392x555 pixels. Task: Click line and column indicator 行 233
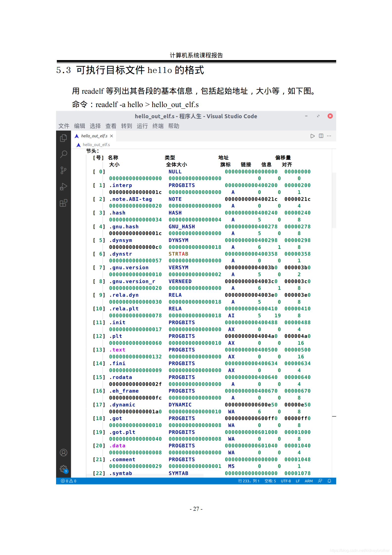(249, 481)
